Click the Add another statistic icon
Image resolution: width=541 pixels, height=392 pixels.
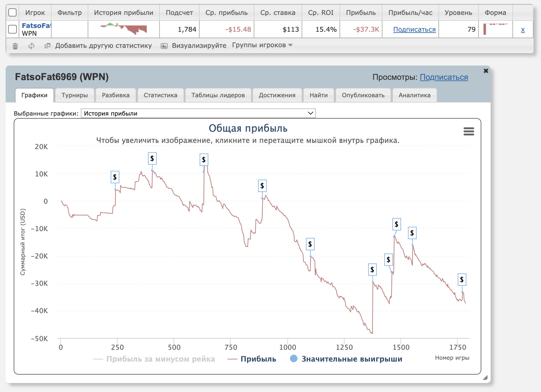point(48,46)
